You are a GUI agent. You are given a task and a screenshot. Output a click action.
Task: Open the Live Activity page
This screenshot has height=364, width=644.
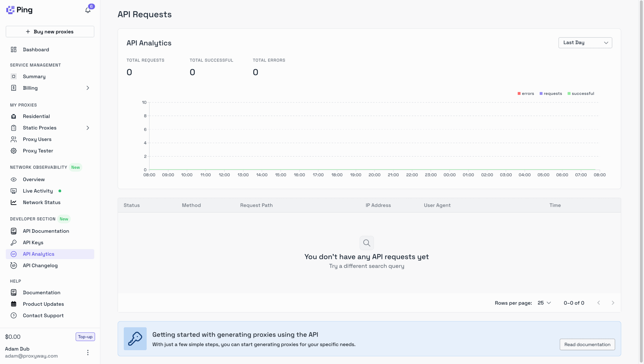pos(38,191)
